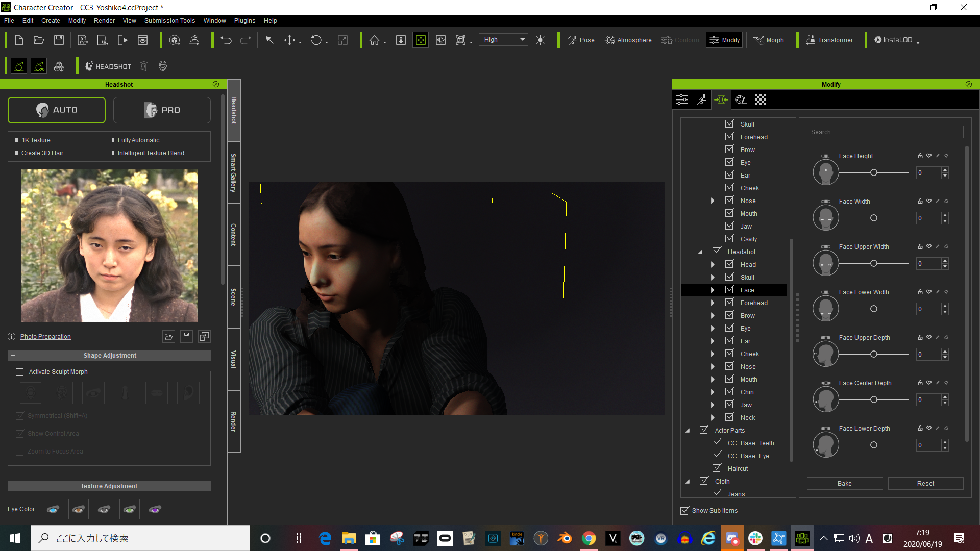Click the Headshot AUTO mode button
Viewport: 980px width, 551px height.
click(x=57, y=109)
